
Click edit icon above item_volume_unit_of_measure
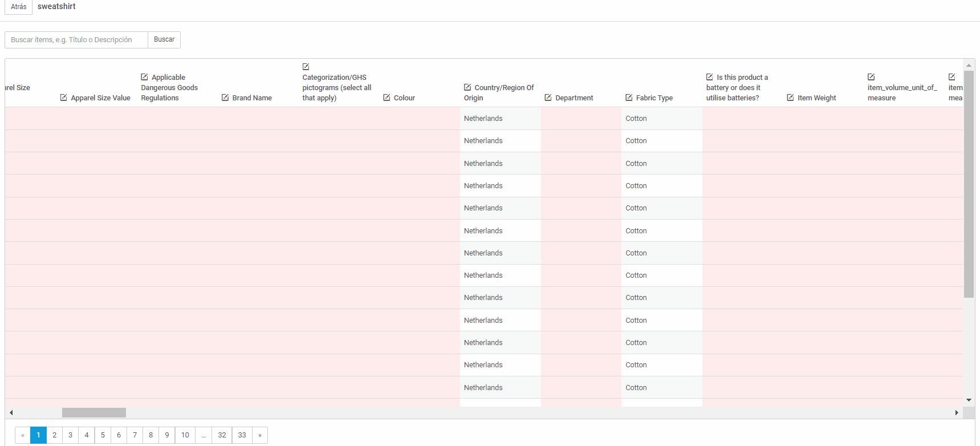871,77
